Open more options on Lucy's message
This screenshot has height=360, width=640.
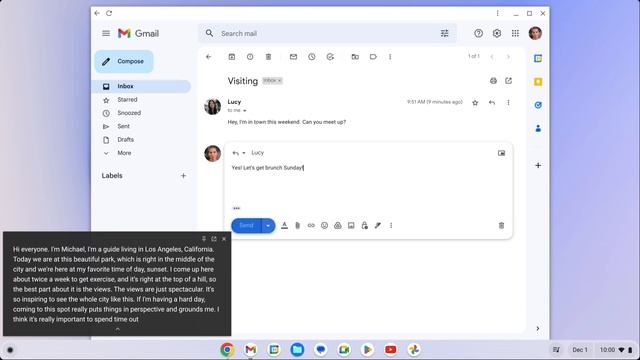(x=508, y=103)
